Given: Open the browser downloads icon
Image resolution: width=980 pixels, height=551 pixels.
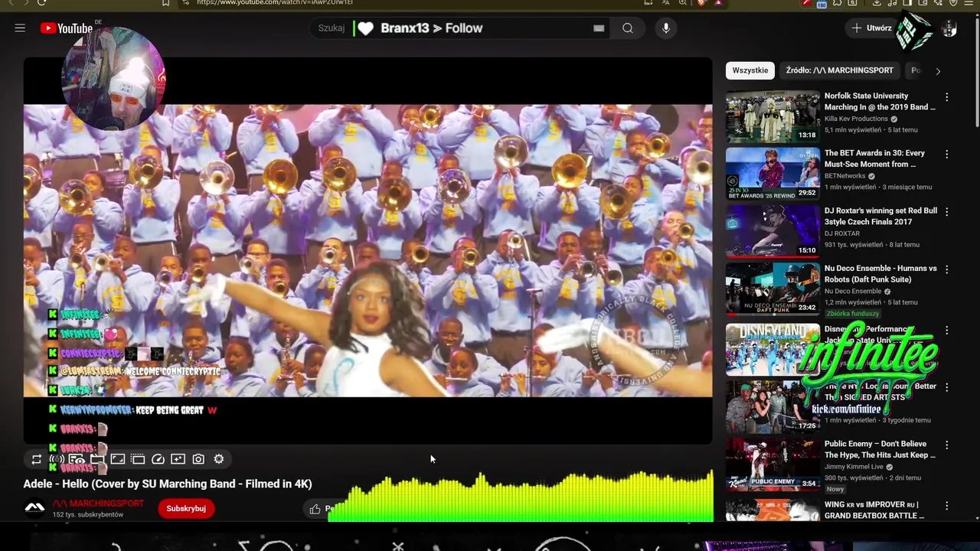Looking at the screenshot, I should [x=877, y=2].
